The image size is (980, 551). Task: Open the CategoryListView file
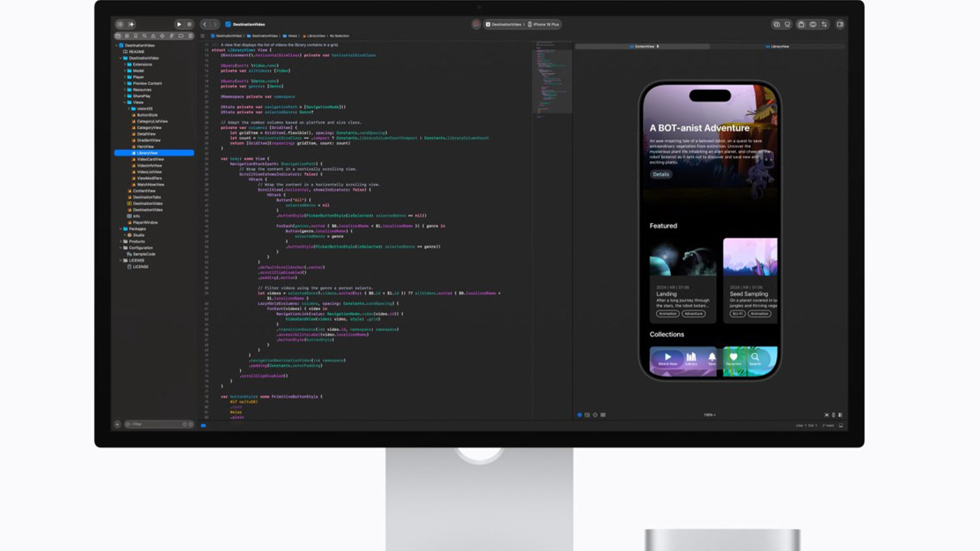[x=150, y=121]
